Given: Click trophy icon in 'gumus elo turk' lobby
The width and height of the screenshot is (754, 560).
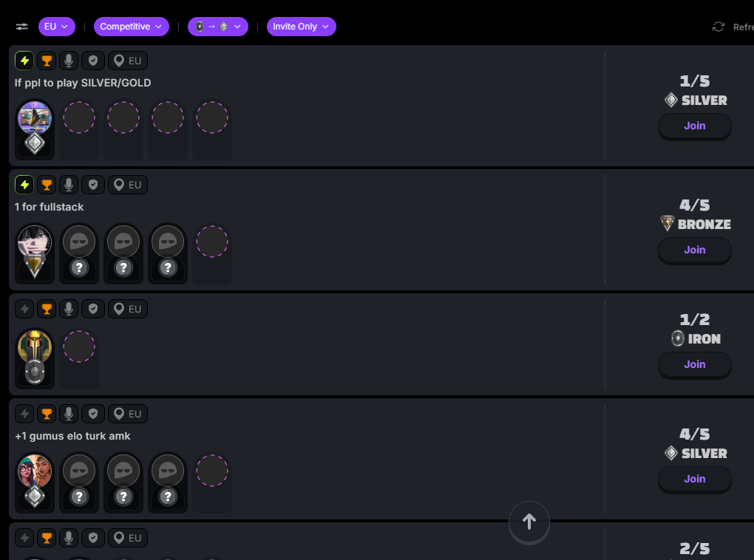Looking at the screenshot, I should 47,414.
